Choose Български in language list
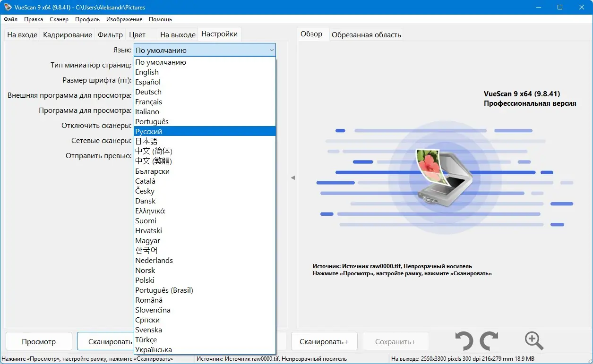Image resolution: width=593 pixels, height=364 pixels. pos(205,171)
